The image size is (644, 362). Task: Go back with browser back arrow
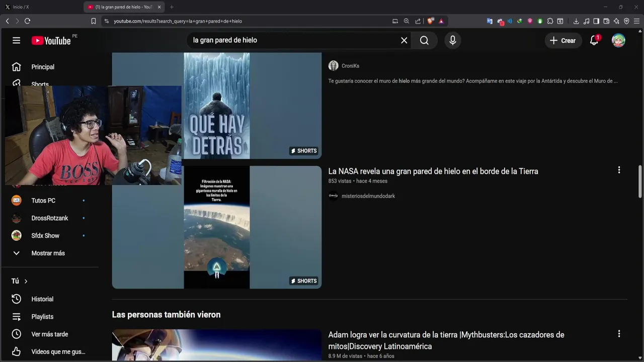(7, 21)
